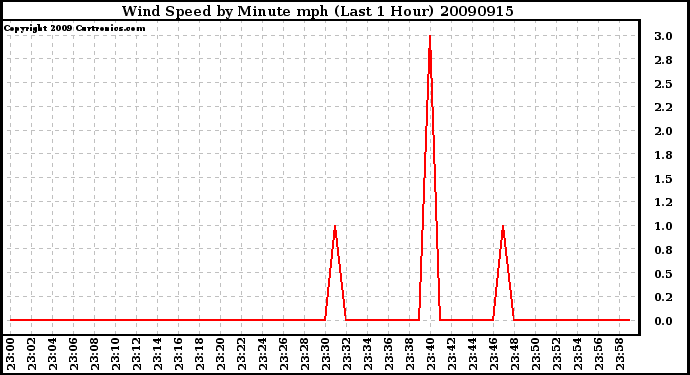The height and width of the screenshot is (375, 690).
Task: Click the 2.2 y-axis label
Action: tap(663, 107)
